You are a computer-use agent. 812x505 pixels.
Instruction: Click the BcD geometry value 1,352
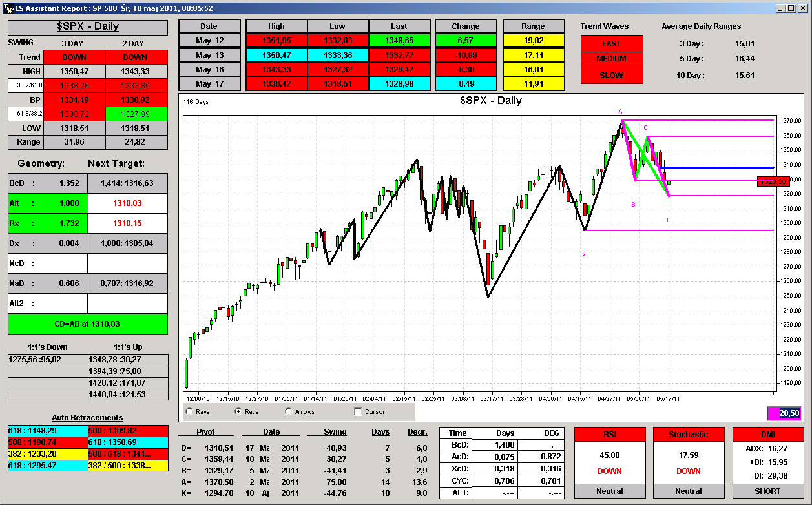click(68, 183)
